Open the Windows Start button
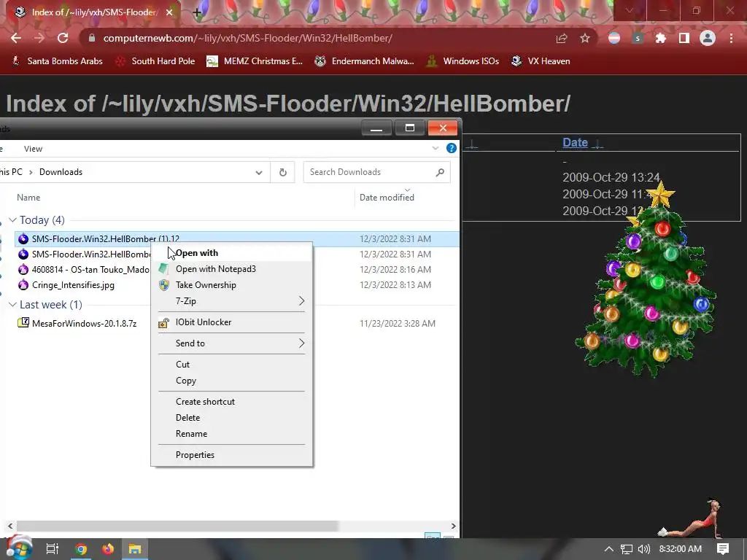Viewport: 747px width, 560px height. 19,548
